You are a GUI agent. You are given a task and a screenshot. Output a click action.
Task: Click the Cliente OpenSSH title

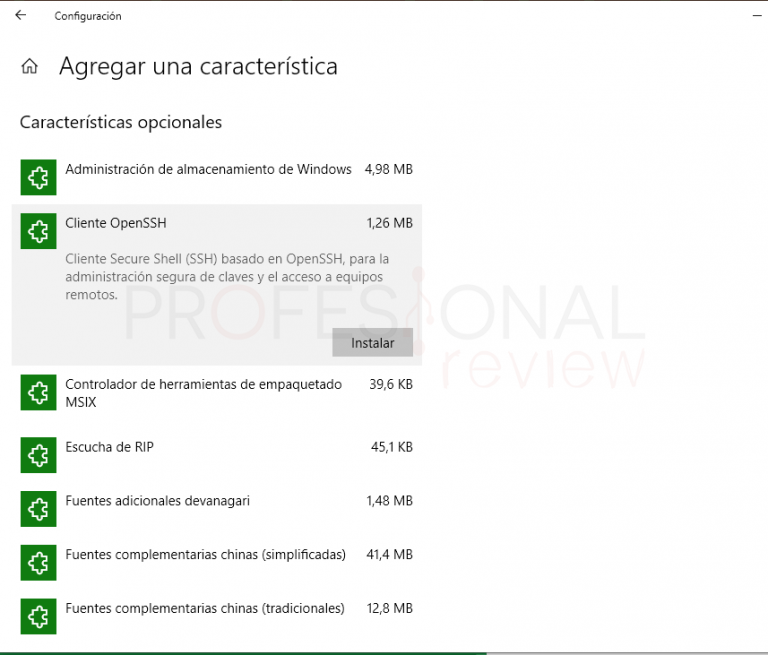click(x=116, y=223)
